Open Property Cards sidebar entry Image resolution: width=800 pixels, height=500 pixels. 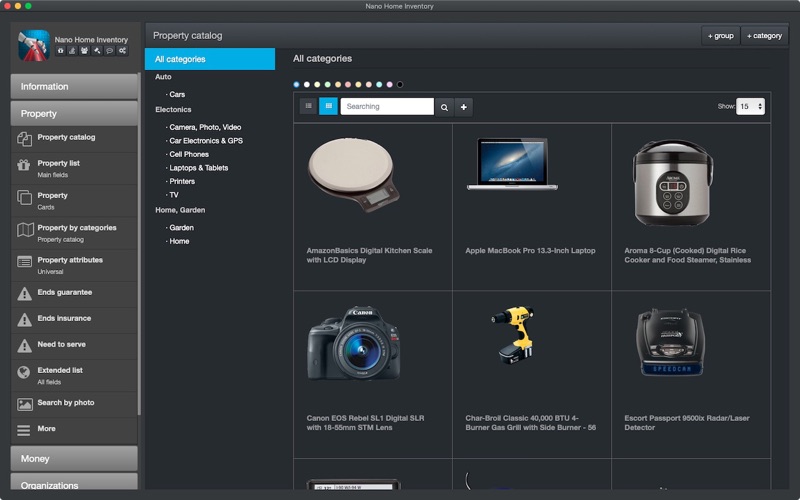[74, 201]
